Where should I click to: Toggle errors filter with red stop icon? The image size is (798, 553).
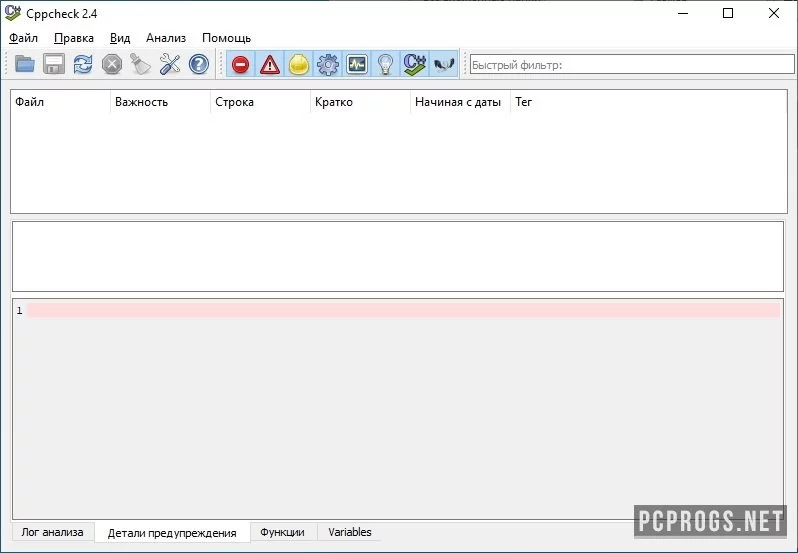point(240,65)
